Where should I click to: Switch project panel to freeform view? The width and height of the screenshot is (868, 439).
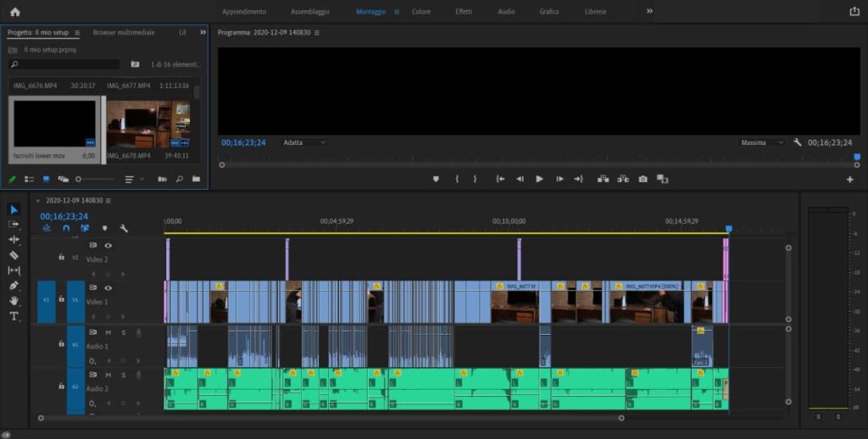(x=63, y=179)
